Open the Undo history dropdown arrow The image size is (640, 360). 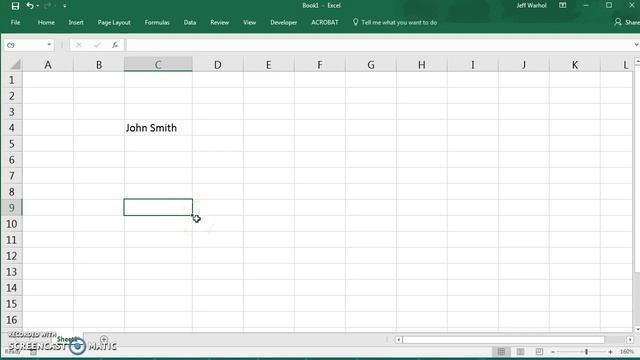click(x=38, y=6)
